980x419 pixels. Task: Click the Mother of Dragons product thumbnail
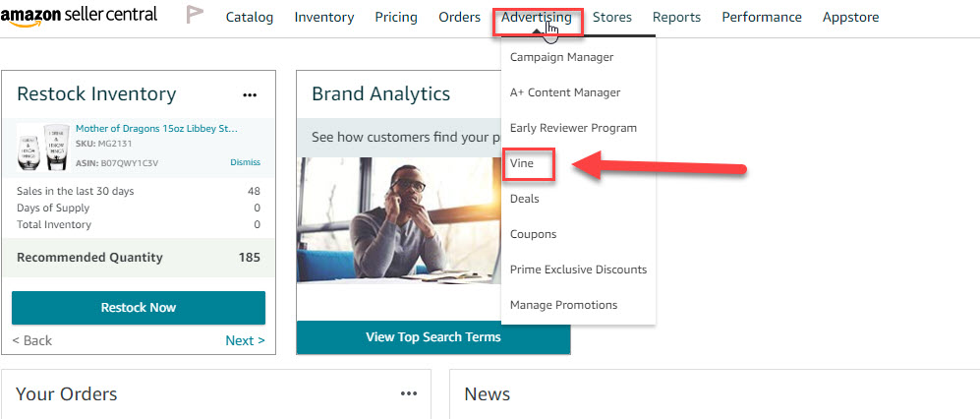pos(42,147)
